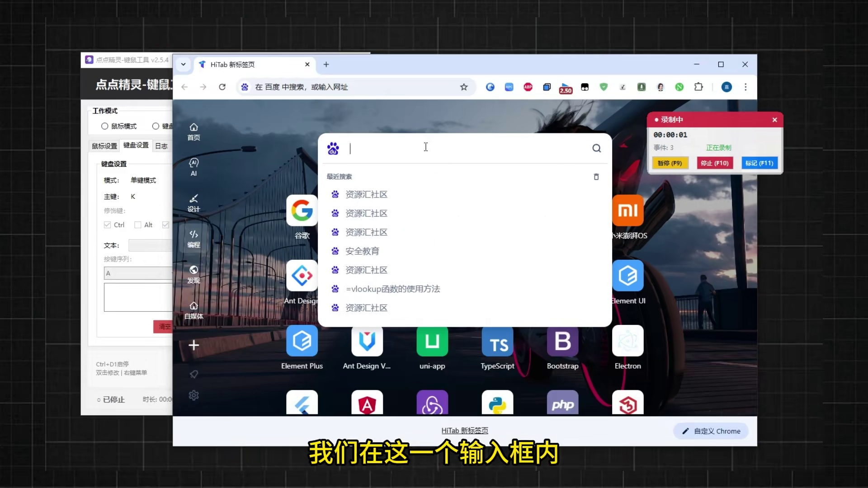This screenshot has height=488, width=868.
Task: Click the search magnifier icon
Action: (596, 148)
